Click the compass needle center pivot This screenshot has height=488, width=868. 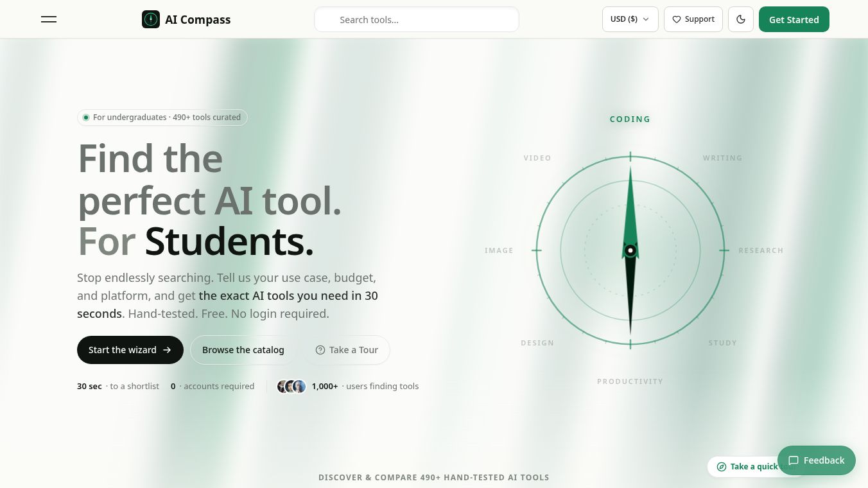click(x=630, y=250)
